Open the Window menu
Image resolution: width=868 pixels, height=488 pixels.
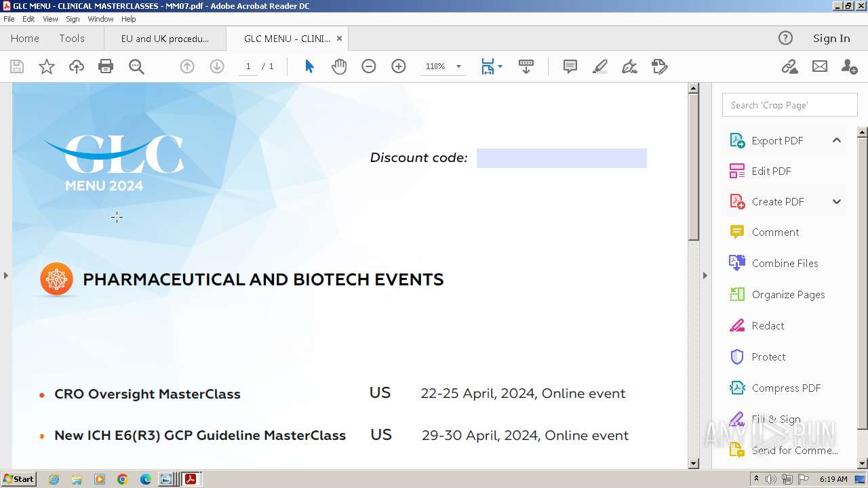pos(100,19)
